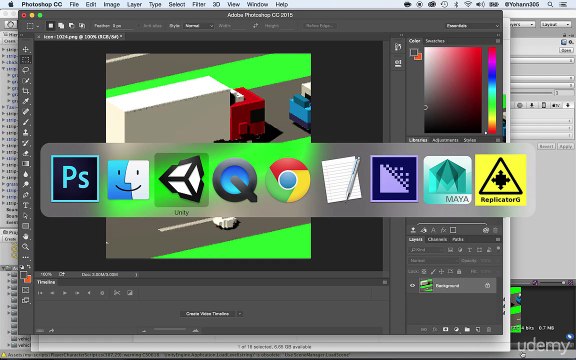
Task: Choose Intersect with Selection mode
Action: [82, 26]
